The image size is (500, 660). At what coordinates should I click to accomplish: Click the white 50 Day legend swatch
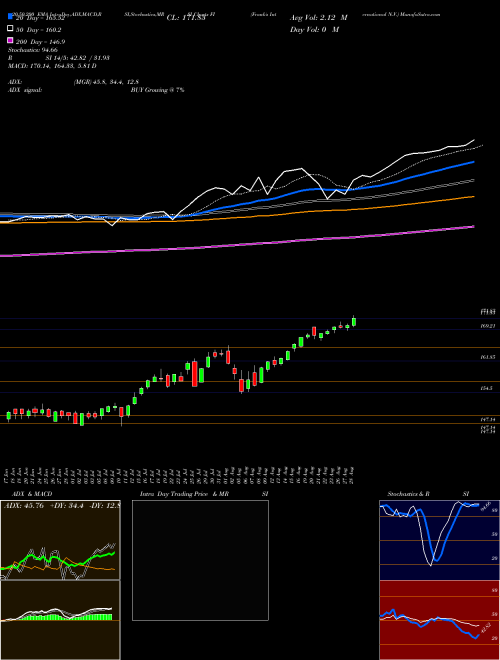click(10, 29)
